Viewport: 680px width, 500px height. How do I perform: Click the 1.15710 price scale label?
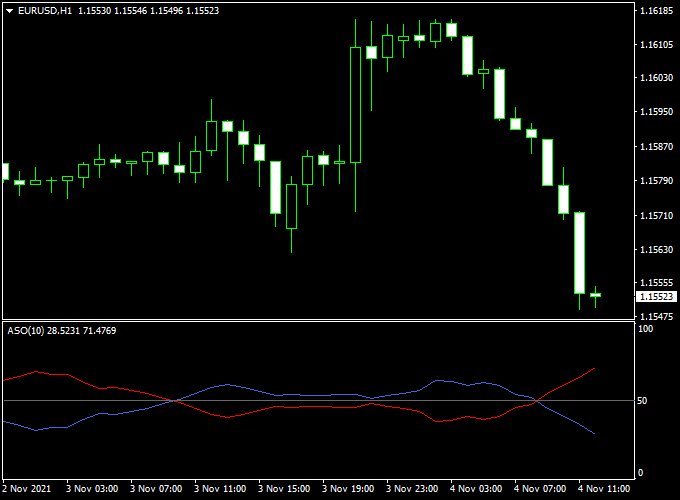[657, 216]
